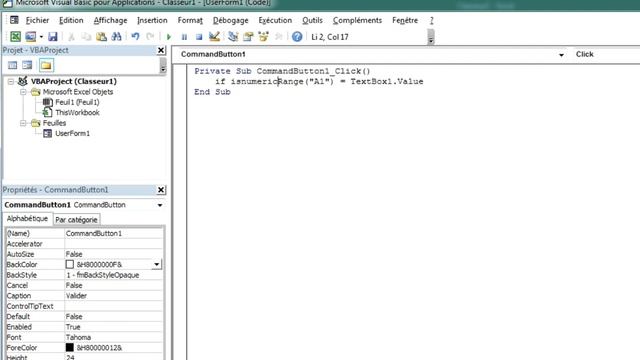The height and width of the screenshot is (360, 640).
Task: Select VBAProject (Classeur1) root item
Action: 73,81
